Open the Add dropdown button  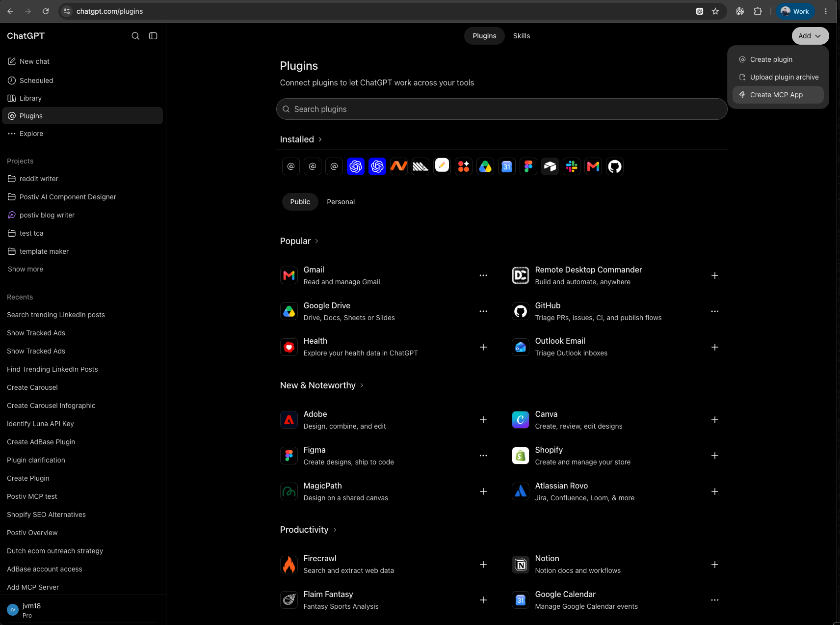[x=810, y=36]
